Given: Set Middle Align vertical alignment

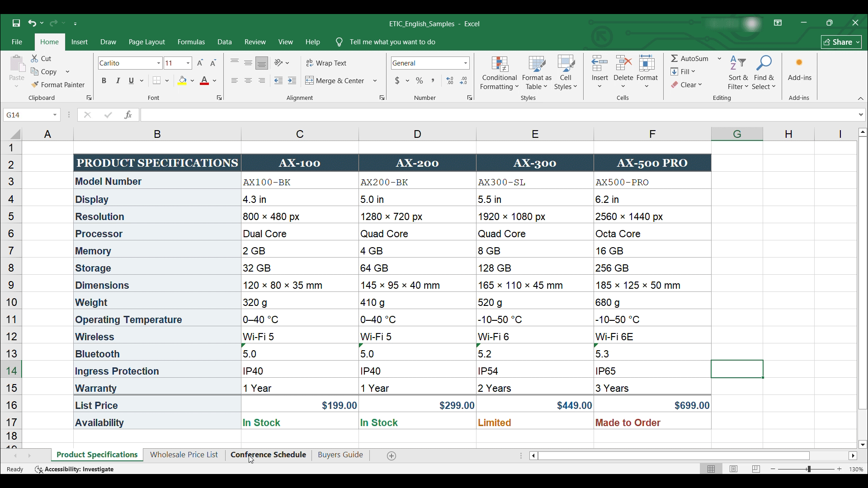Looking at the screenshot, I should [248, 63].
